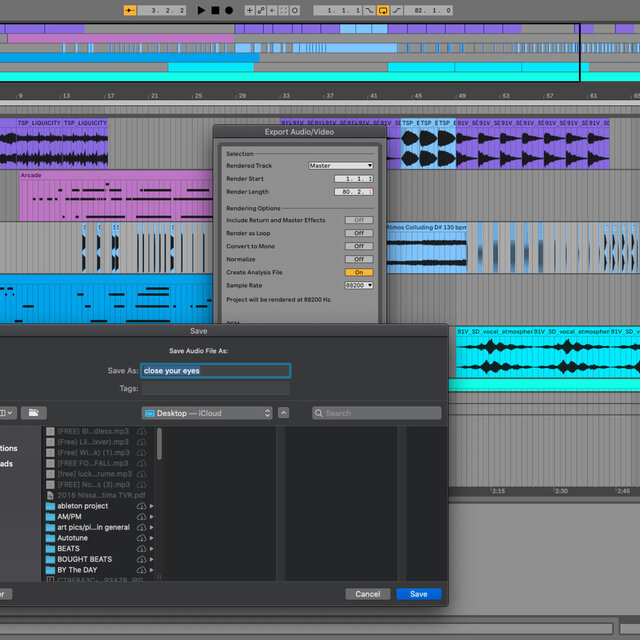Open the ableton project folder
640x640 pixels.
82,506
